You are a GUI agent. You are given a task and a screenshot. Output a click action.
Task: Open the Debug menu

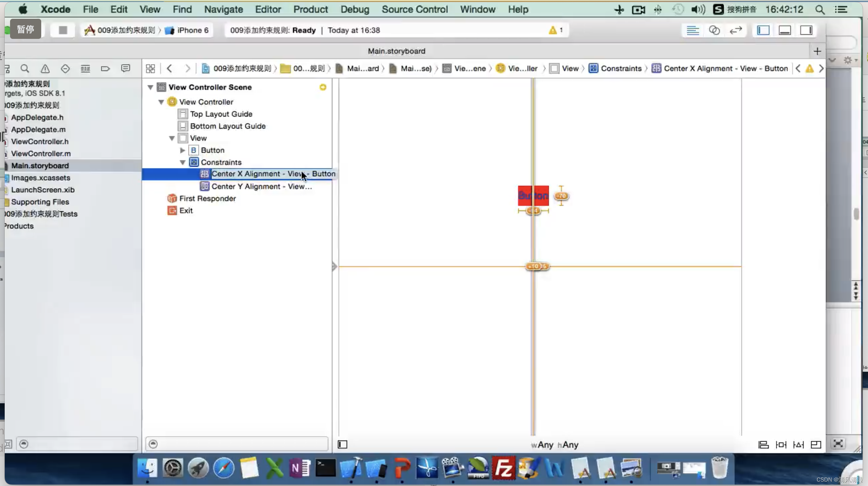[x=355, y=9]
